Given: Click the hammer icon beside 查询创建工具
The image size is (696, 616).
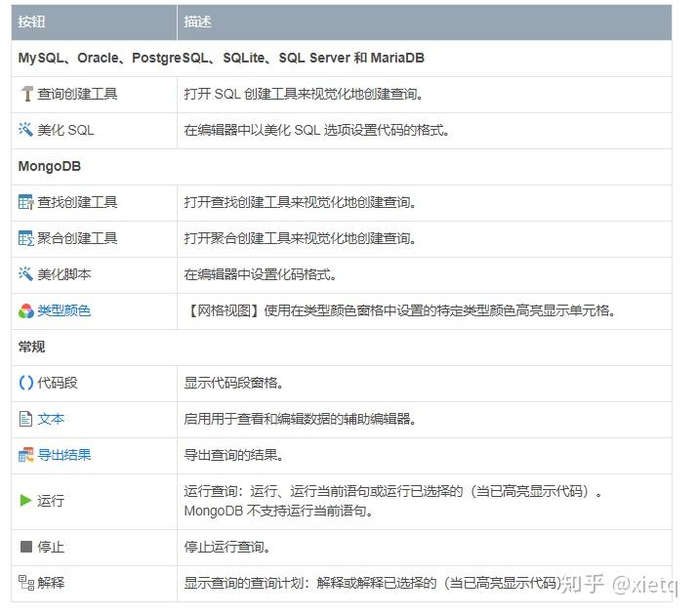Looking at the screenshot, I should (26, 94).
